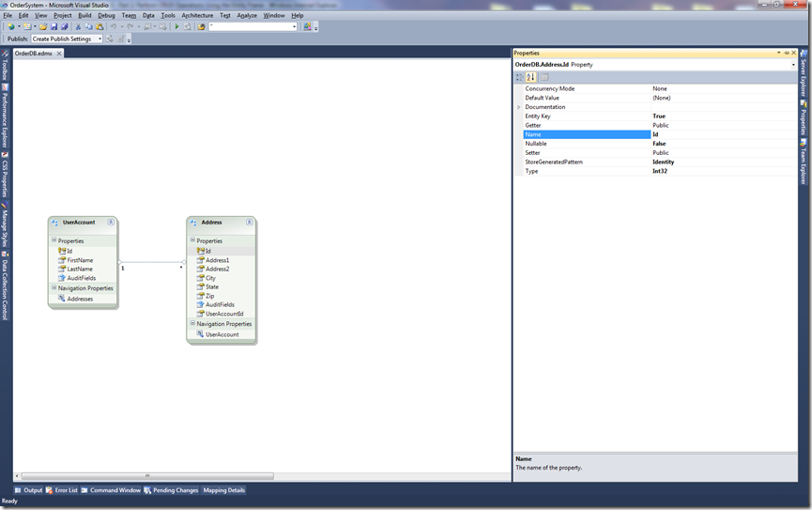
Task: Save the current file with the Save icon
Action: click(54, 26)
